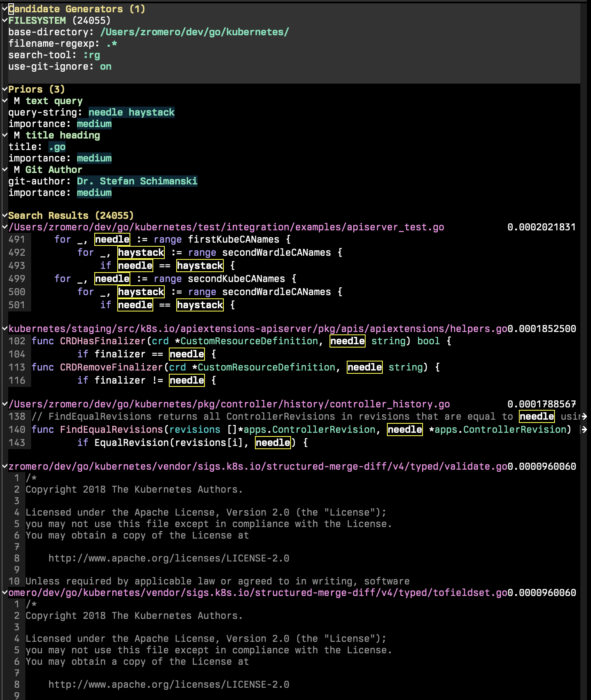Change importance 'medium' under Git Author

click(94, 193)
